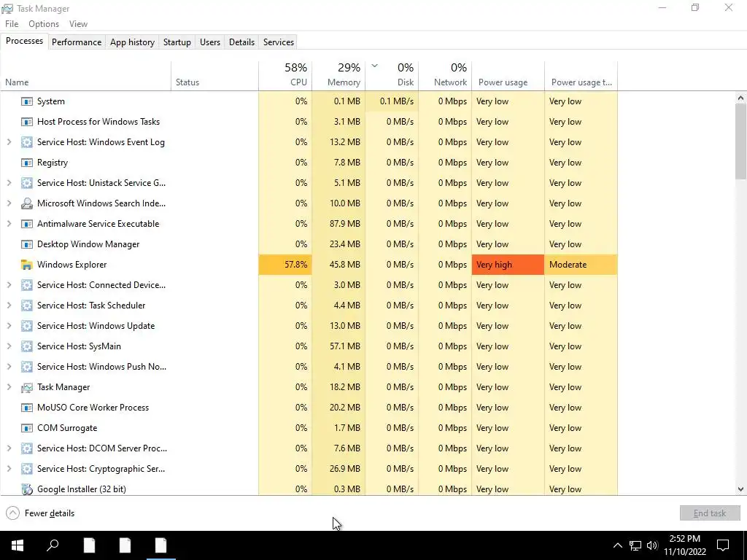Click the Windows Explorer folder icon

[27, 265]
